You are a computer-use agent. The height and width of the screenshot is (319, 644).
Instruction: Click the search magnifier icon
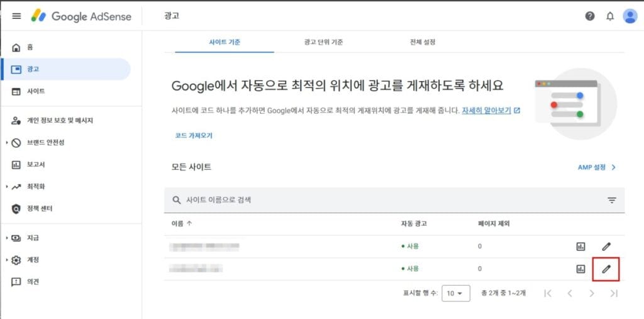tap(177, 200)
